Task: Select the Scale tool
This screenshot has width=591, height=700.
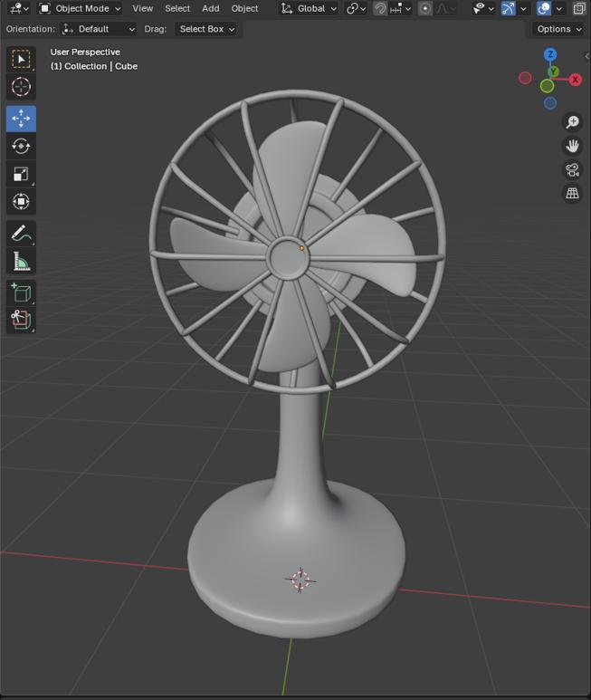Action: tap(21, 174)
